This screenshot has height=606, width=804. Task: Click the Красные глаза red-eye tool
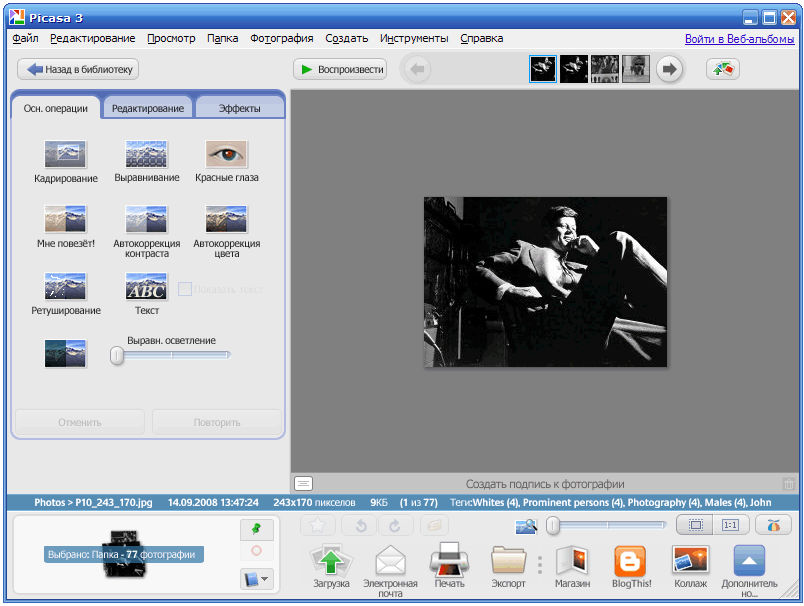[226, 155]
